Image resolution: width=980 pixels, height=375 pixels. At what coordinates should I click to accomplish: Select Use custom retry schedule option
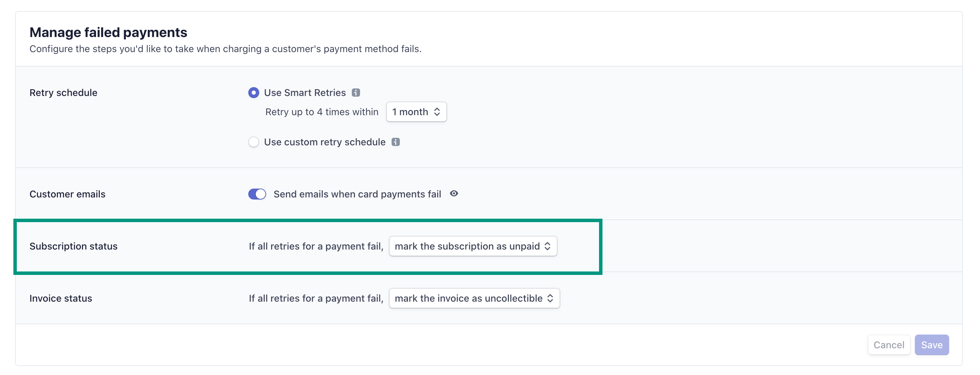253,142
